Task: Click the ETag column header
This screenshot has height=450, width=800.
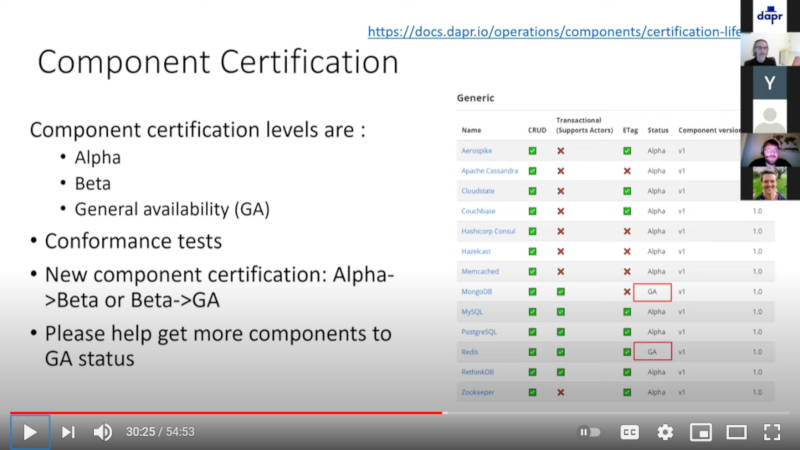Action: click(630, 131)
